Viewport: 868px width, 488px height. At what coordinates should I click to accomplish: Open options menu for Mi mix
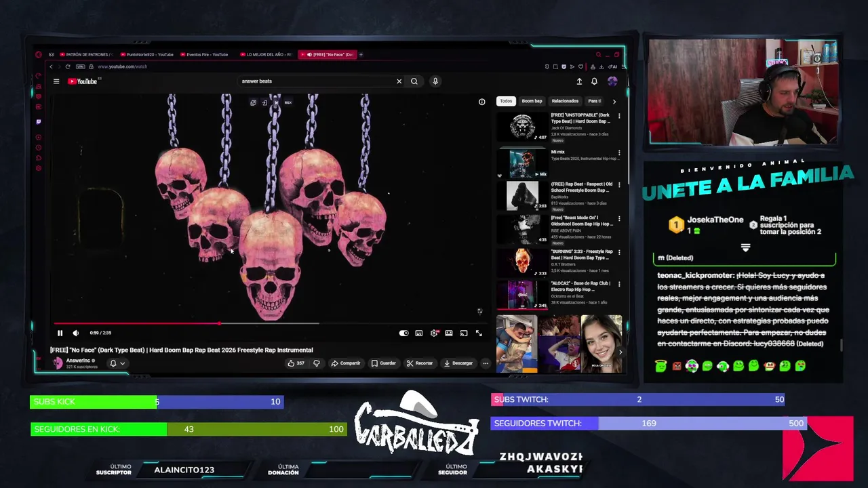tap(618, 153)
